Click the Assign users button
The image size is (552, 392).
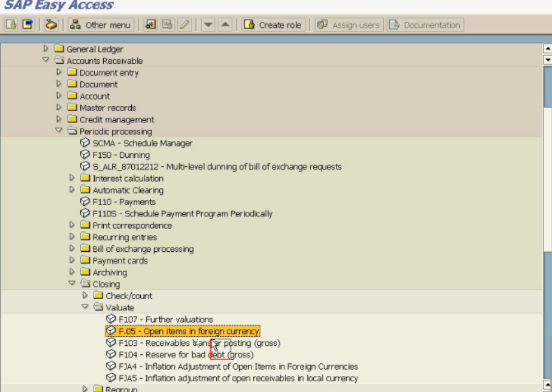click(349, 25)
